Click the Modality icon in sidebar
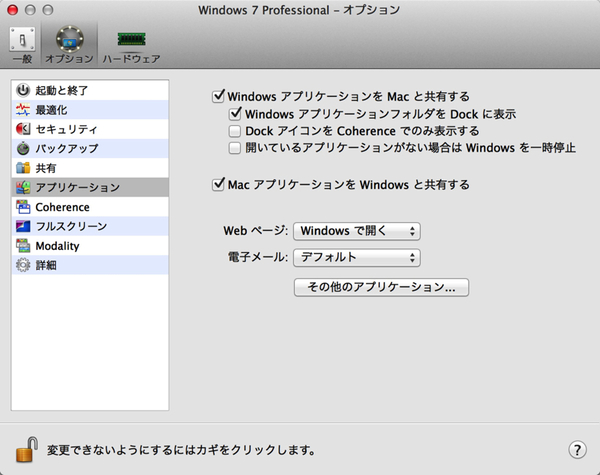The height and width of the screenshot is (475, 600). tap(23, 245)
